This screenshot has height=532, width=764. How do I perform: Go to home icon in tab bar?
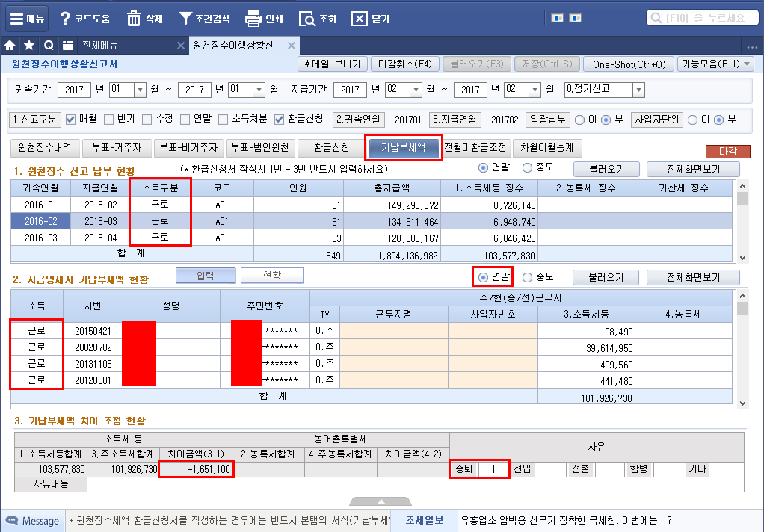point(10,46)
